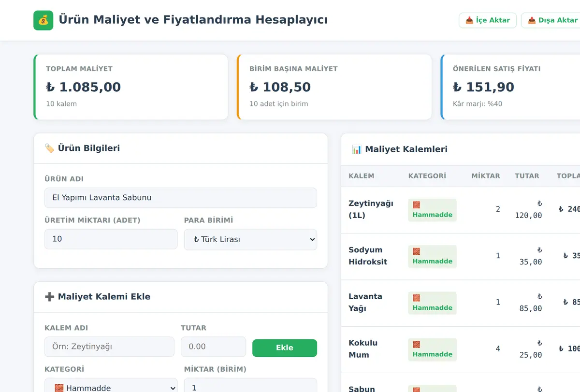580x392 pixels.
Task: Click the chart icon beside Maliyet Kalemleri
Action: [357, 149]
